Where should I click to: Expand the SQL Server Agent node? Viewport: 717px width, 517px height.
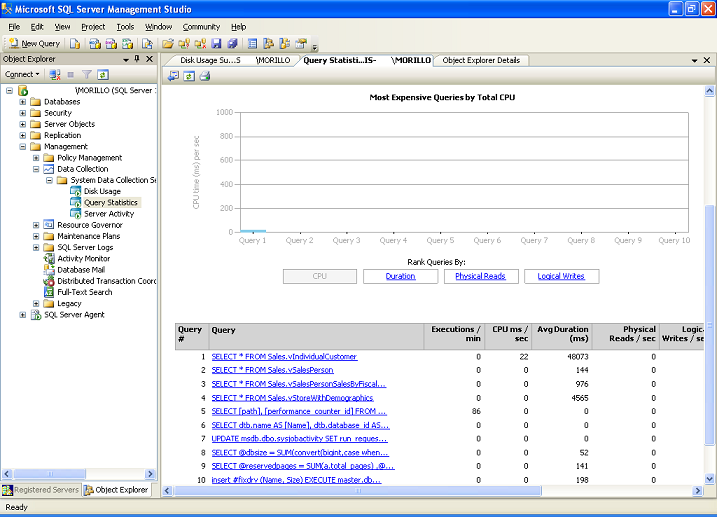click(22, 314)
